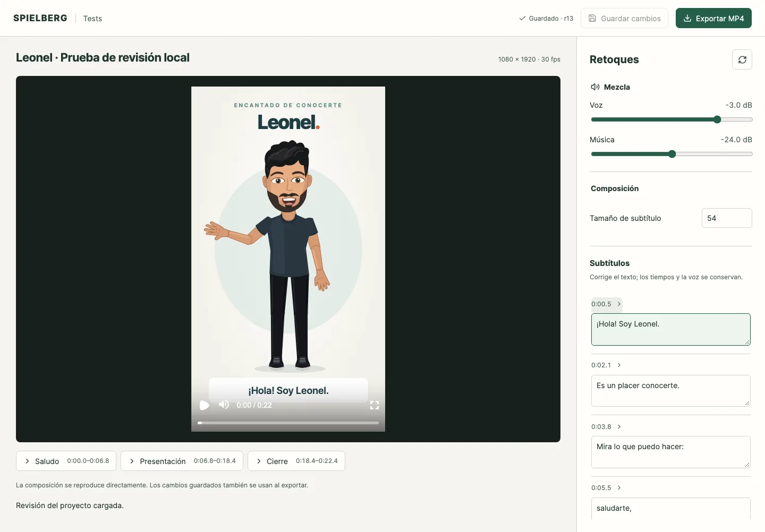Viewport: 765px width, 532px height.
Task: Edit the 'Es un placer conocerte.' subtitle
Action: pyautogui.click(x=670, y=391)
